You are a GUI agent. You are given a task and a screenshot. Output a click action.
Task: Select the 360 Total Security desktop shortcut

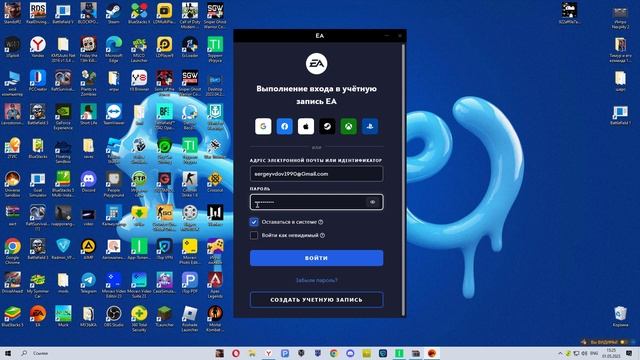[139, 318]
